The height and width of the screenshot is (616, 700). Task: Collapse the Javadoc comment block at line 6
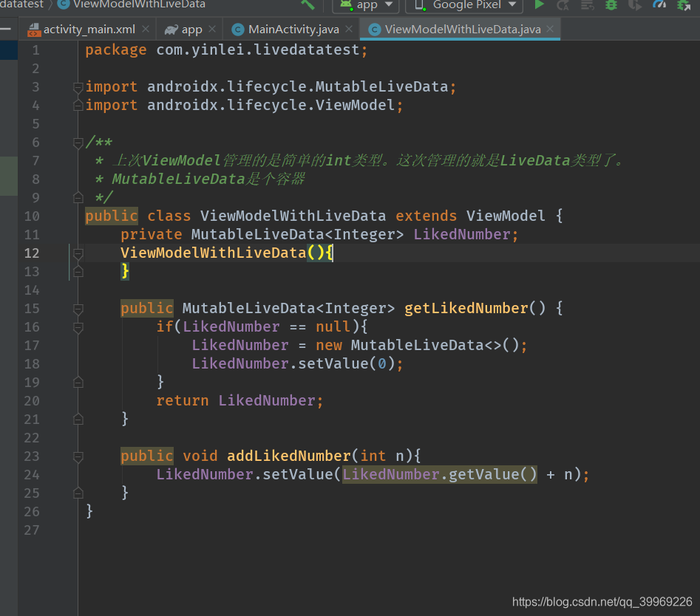(78, 142)
